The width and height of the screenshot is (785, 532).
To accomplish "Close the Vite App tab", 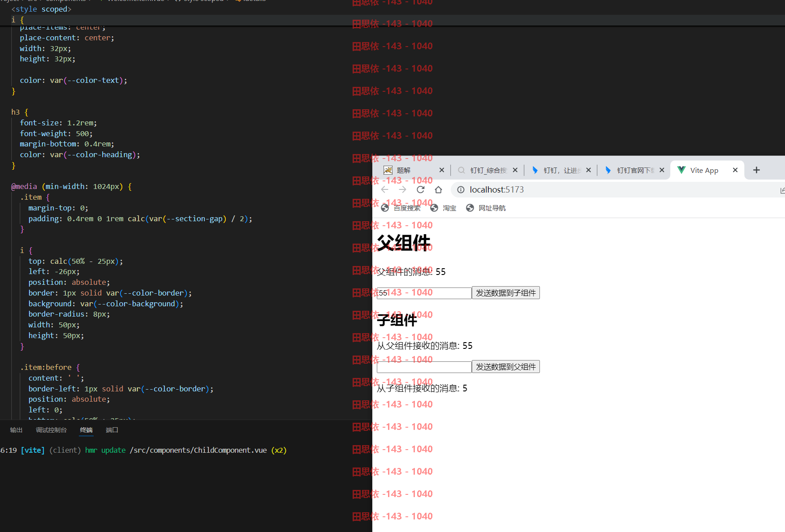I will coord(735,170).
